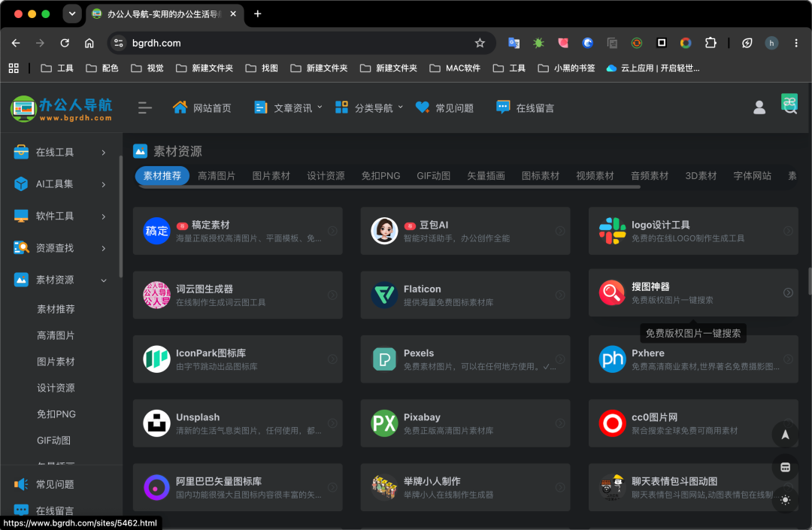812x530 pixels.
Task: Click the 稿定素材 blue logo icon
Action: coord(156,231)
